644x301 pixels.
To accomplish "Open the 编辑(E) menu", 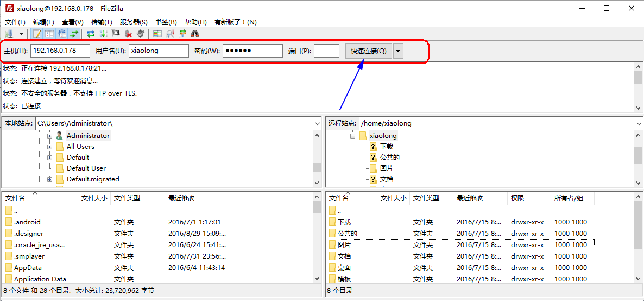I will (x=43, y=22).
